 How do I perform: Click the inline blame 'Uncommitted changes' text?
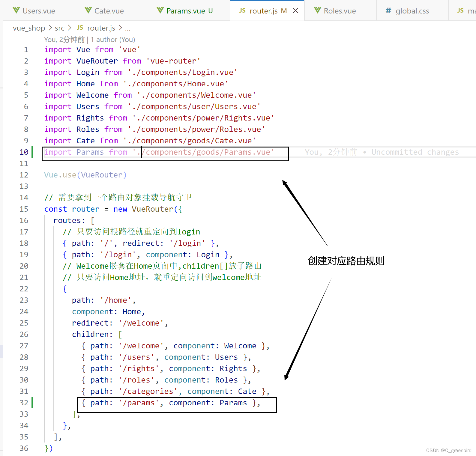pyautogui.click(x=415, y=152)
